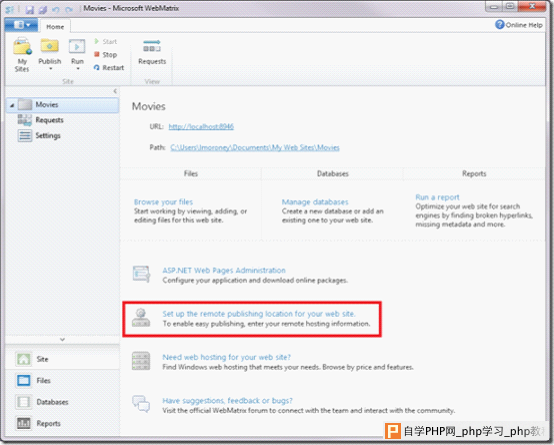This screenshot has width=554, height=445.
Task: Click the Files column heading
Action: point(191,174)
